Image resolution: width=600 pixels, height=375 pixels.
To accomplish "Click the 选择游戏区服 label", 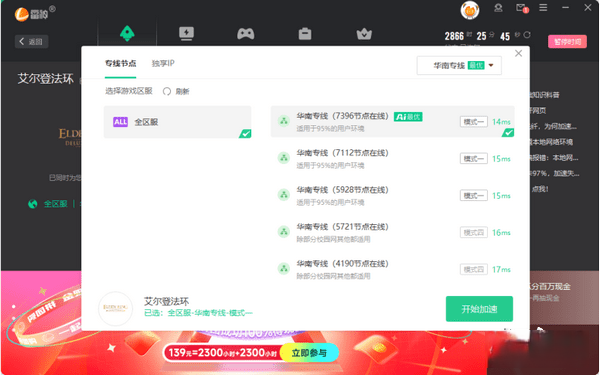I will 129,91.
